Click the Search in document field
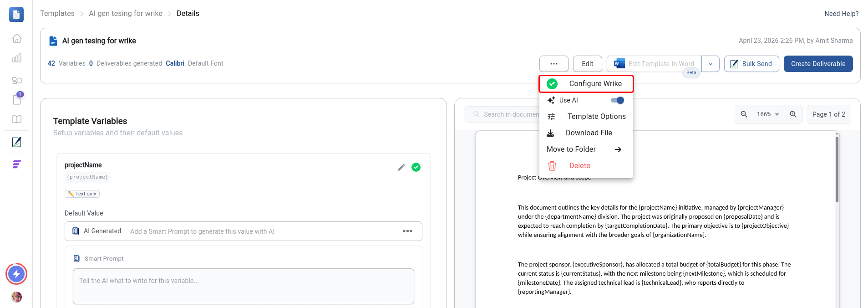 505,114
